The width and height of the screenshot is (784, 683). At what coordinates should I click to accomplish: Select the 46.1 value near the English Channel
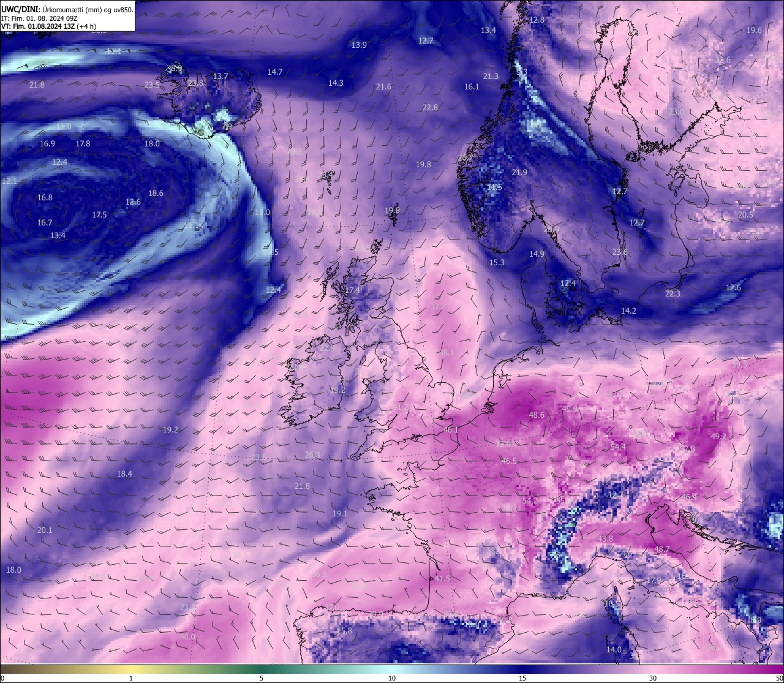(x=451, y=430)
